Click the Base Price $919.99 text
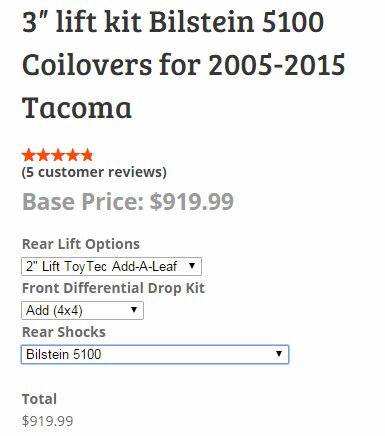Screen dimensions: 385x436 click(x=128, y=202)
